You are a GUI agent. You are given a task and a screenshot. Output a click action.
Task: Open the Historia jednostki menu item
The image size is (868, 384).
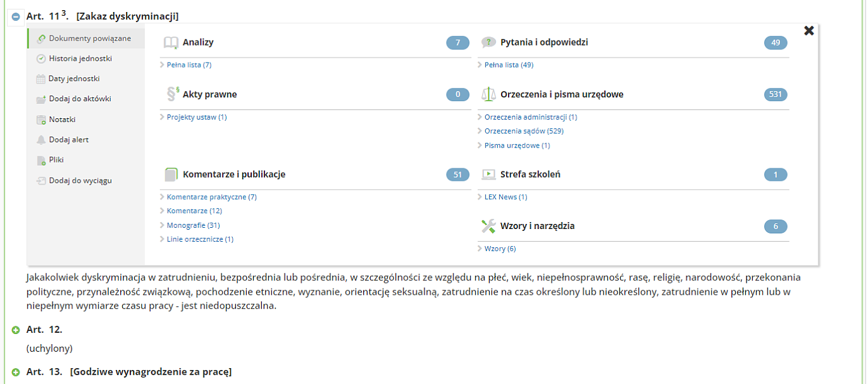point(80,59)
